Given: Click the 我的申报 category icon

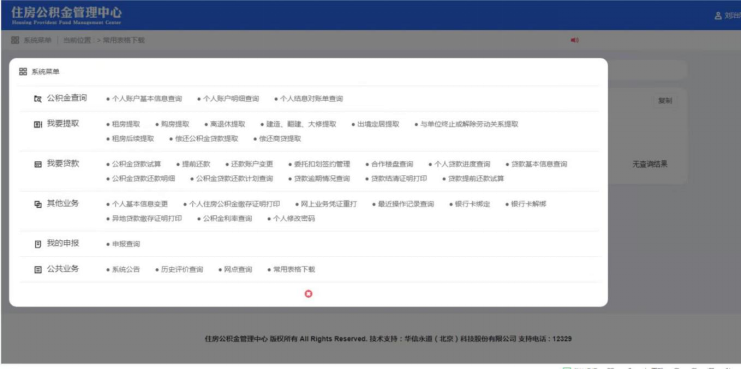Looking at the screenshot, I should tap(38, 244).
